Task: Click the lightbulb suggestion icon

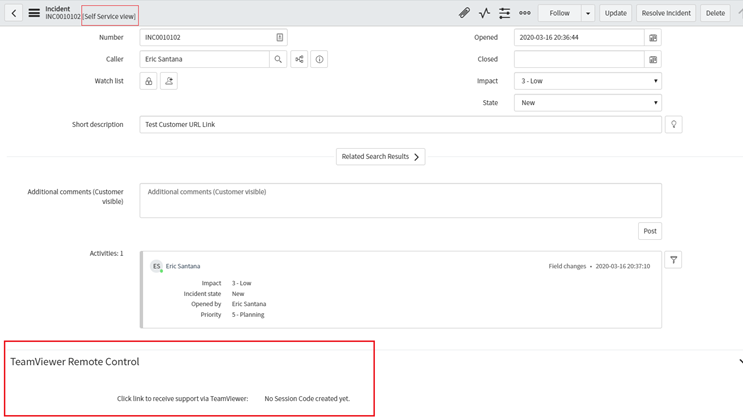Action: [x=673, y=125]
